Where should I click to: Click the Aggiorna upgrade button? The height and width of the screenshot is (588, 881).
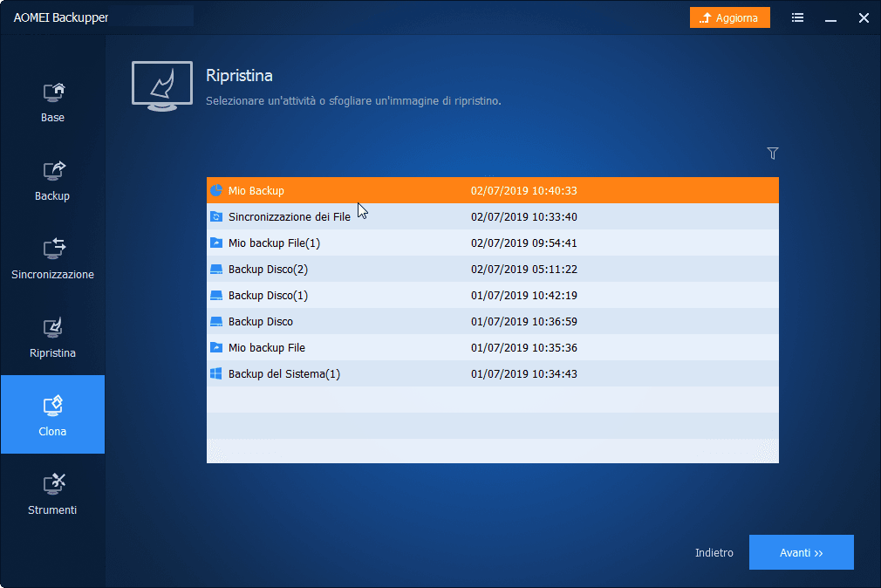729,18
